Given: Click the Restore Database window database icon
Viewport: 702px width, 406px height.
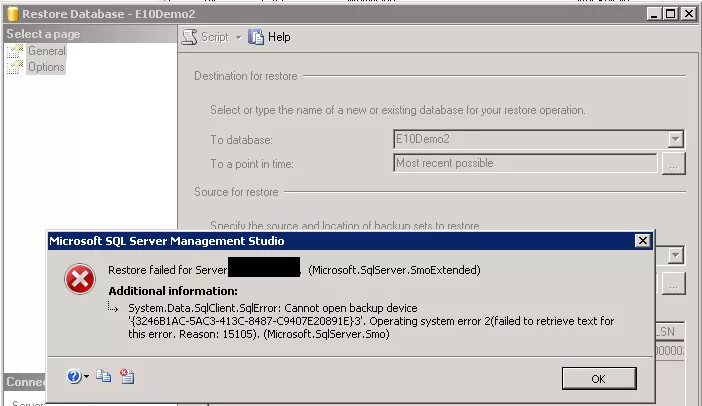Looking at the screenshot, I should coord(13,14).
